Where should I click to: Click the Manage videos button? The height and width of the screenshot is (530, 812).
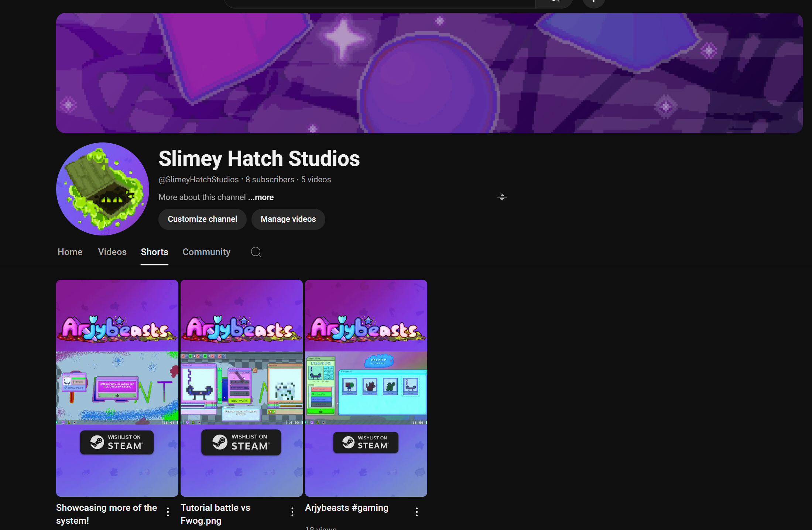288,219
